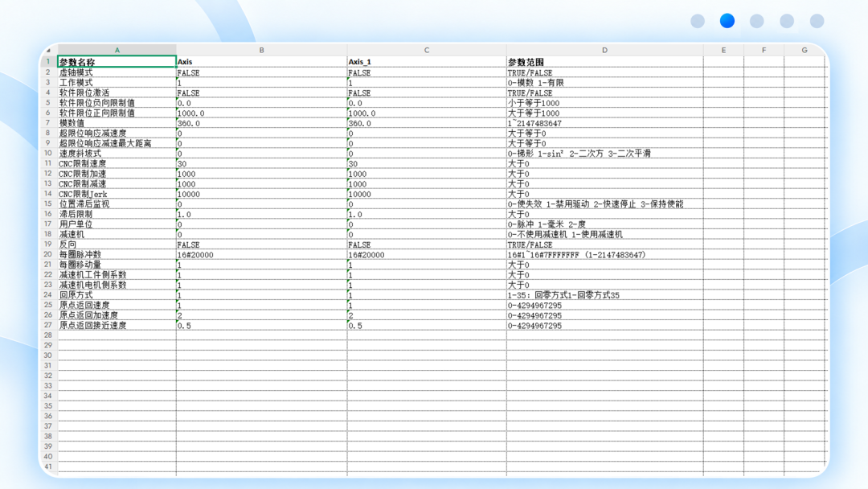Select the cell '原点返回速度'

click(x=117, y=305)
